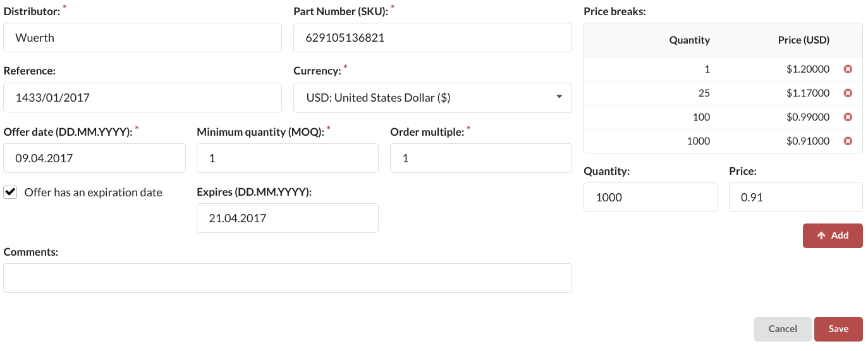The image size is (868, 351).
Task: Remove the quantity 1 price break row
Action: click(848, 69)
